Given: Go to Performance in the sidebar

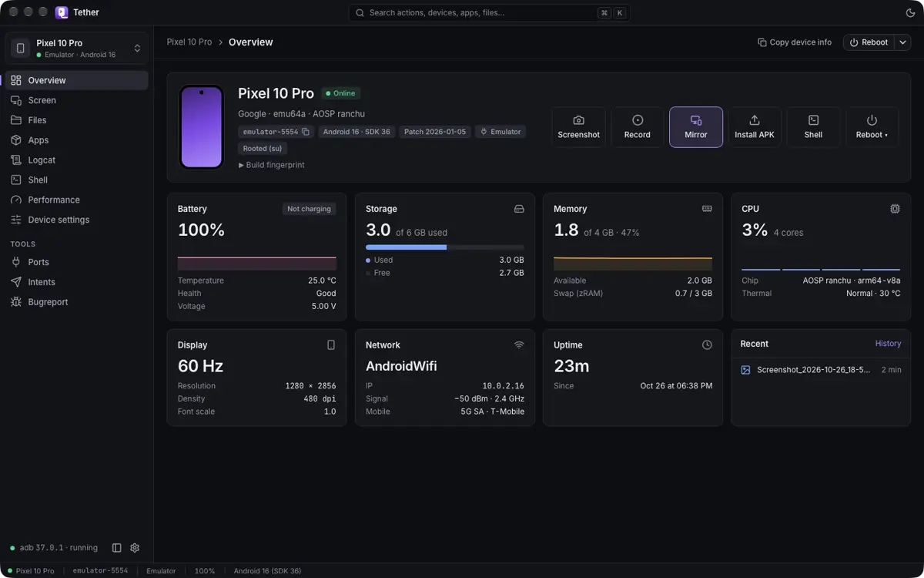Looking at the screenshot, I should click(x=76, y=200).
